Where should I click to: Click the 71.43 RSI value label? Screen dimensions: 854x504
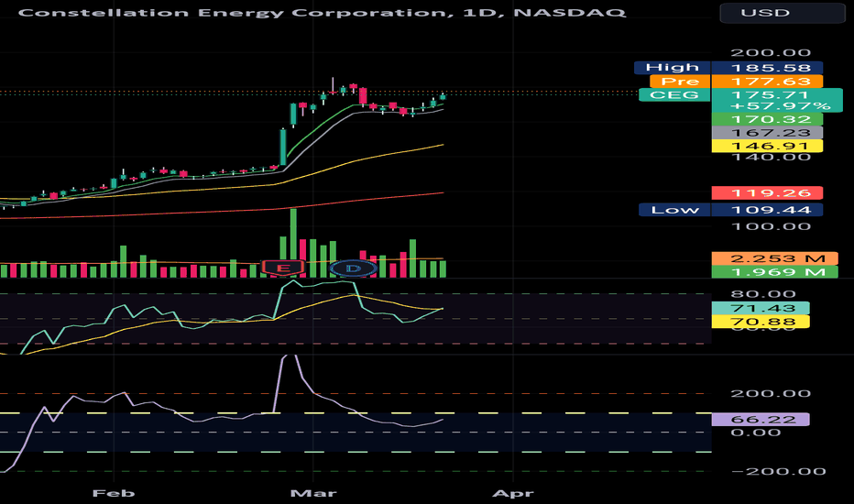[x=761, y=308]
